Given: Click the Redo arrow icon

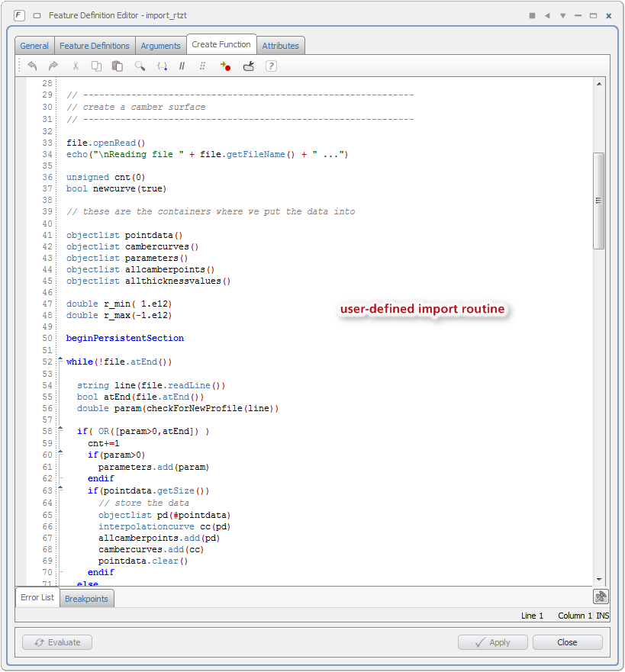Looking at the screenshot, I should click(53, 66).
